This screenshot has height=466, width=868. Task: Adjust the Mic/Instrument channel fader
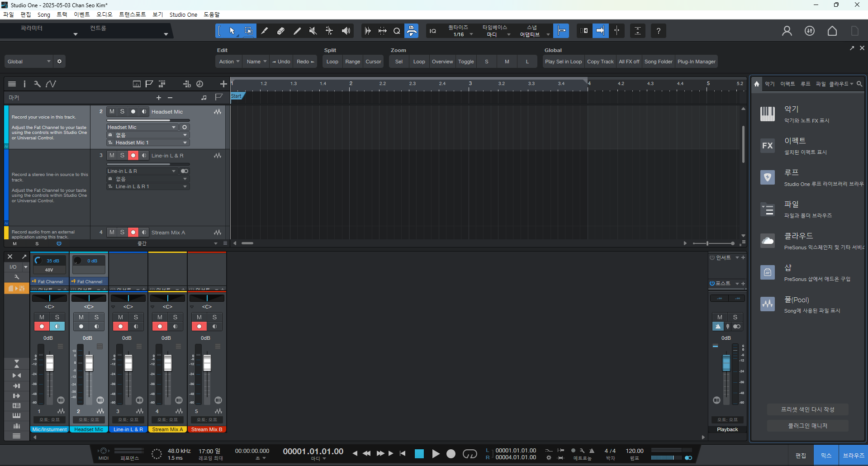[50, 363]
